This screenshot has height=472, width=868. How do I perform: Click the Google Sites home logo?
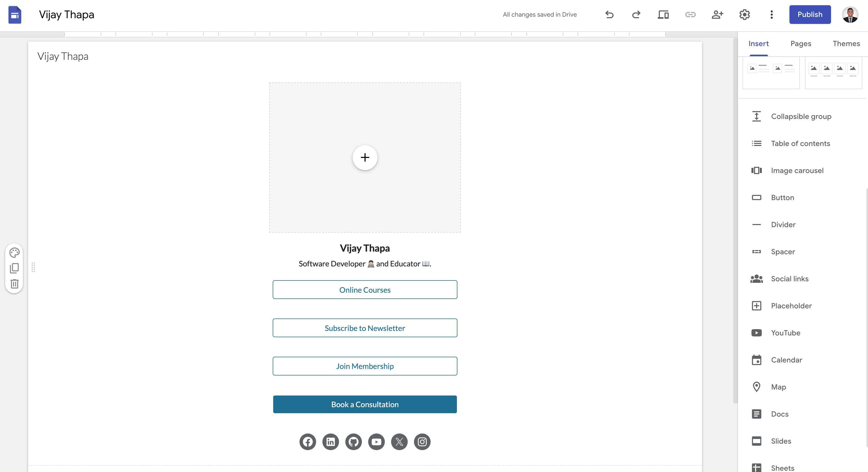[x=15, y=15]
